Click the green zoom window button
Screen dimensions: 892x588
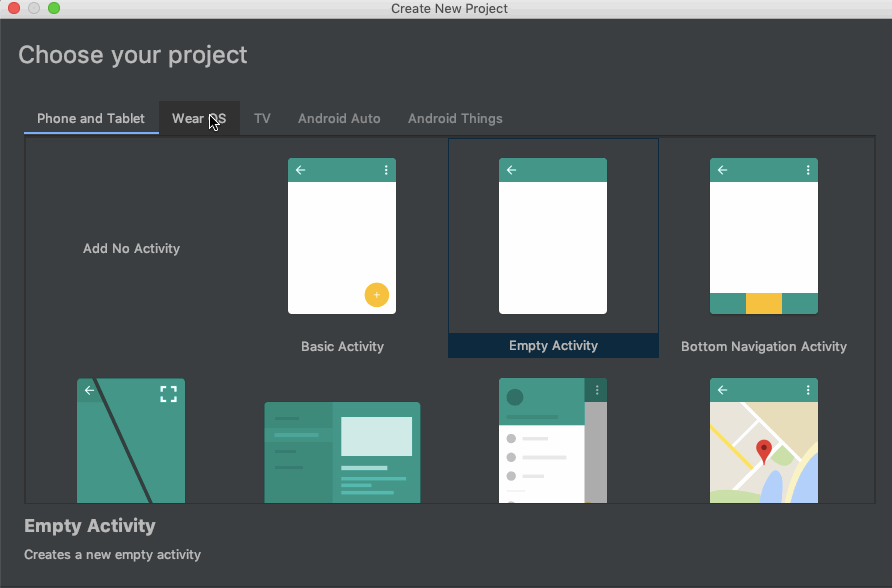54,8
